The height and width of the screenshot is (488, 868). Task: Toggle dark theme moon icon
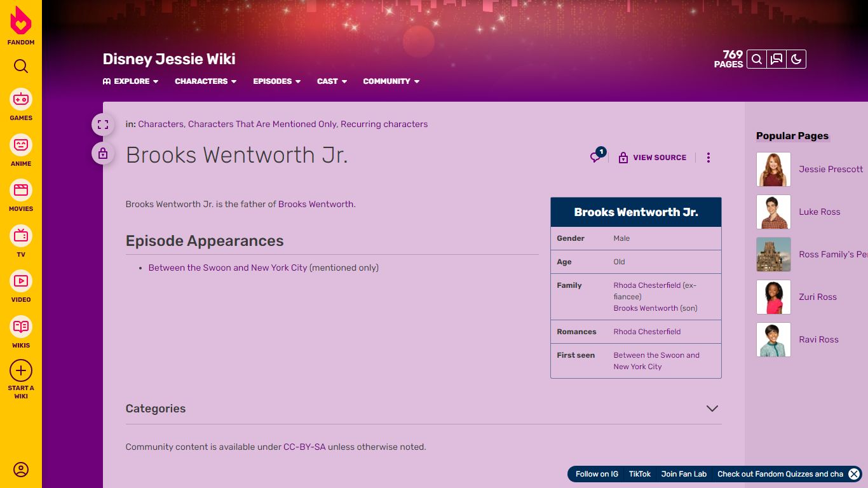(796, 59)
